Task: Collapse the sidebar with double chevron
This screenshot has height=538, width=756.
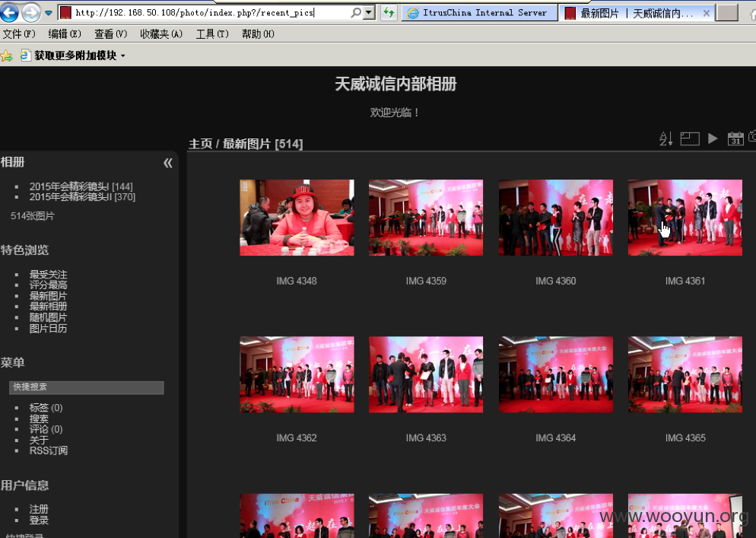Action: coord(168,163)
